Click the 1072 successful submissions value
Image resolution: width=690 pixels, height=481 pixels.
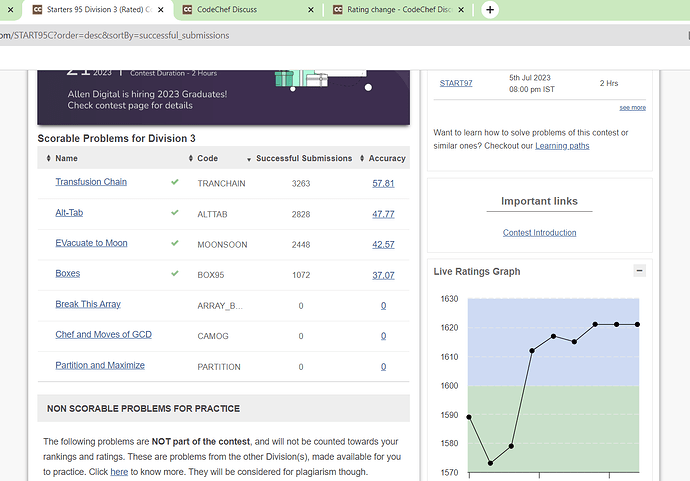(x=301, y=275)
